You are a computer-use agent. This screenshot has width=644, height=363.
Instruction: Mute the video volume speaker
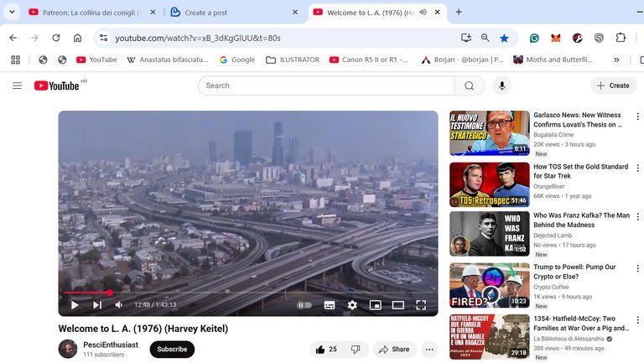[x=119, y=304]
